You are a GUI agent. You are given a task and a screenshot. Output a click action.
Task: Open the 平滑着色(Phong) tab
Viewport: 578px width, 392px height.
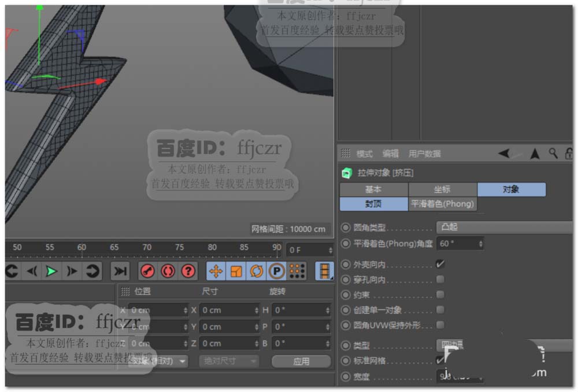442,204
